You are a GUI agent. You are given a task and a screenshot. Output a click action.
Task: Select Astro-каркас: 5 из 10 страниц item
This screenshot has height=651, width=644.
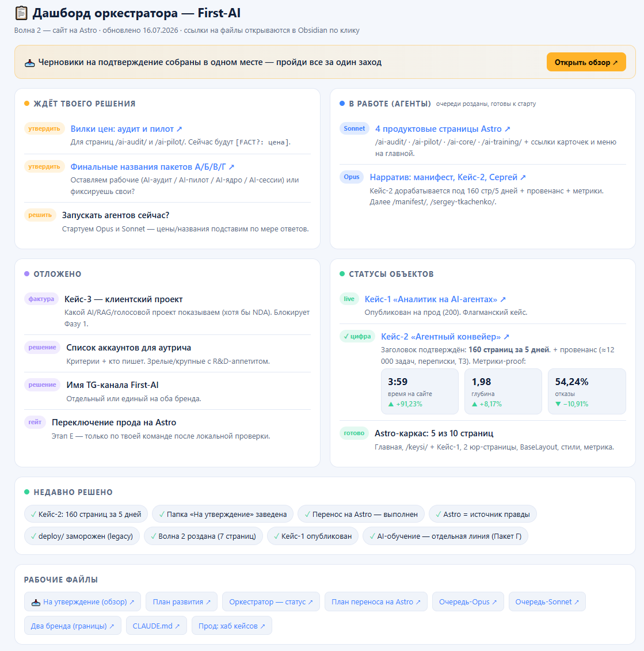click(x=434, y=433)
